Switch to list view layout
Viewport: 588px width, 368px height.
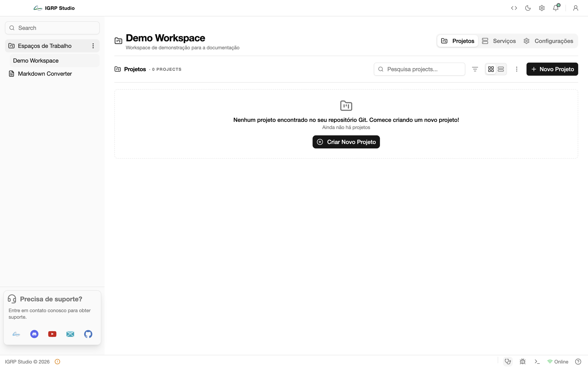[x=501, y=69]
